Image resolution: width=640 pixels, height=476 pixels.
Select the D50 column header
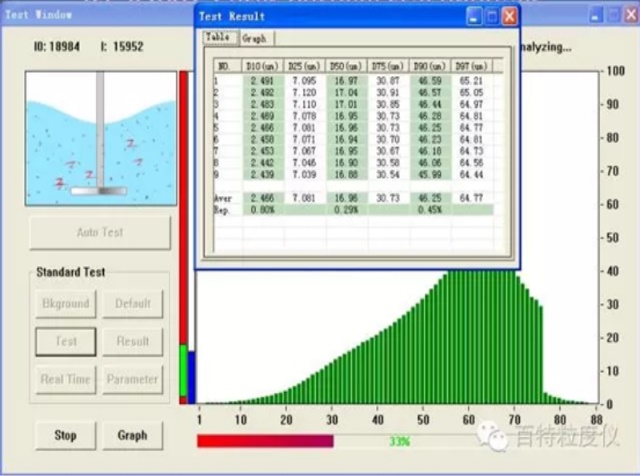341,66
